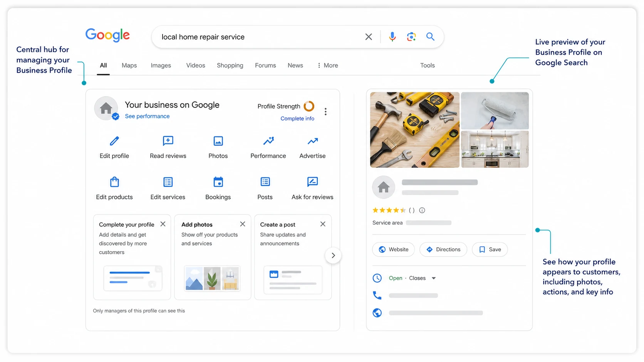This screenshot has width=644, height=362.
Task: Open the search Tools option
Action: tap(427, 65)
